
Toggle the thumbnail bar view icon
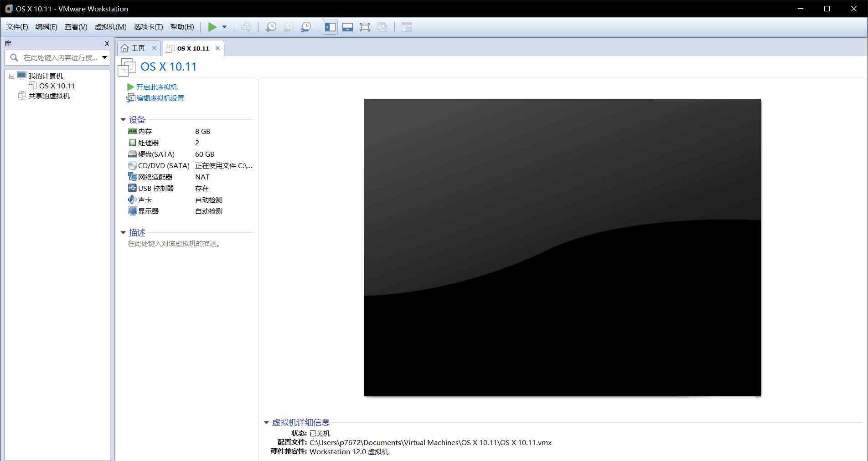(347, 27)
